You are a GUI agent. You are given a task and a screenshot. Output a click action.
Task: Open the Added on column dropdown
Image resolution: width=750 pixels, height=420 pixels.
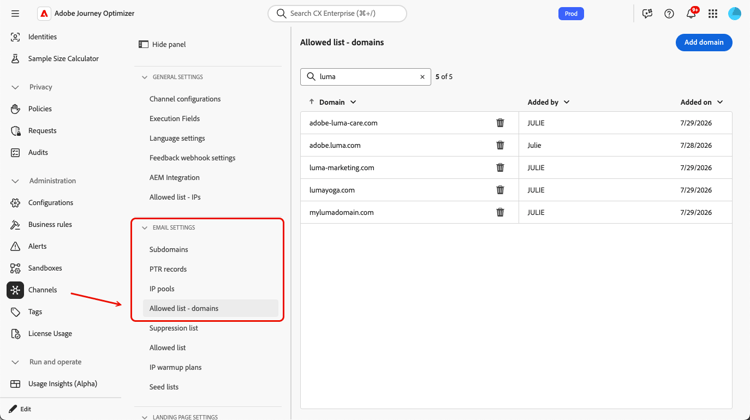click(720, 102)
